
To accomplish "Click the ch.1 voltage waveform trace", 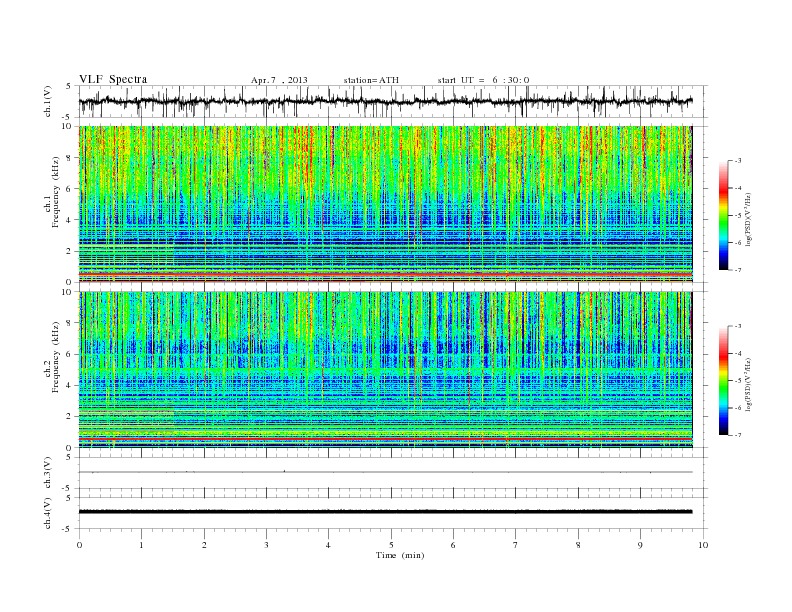I will (385, 101).
